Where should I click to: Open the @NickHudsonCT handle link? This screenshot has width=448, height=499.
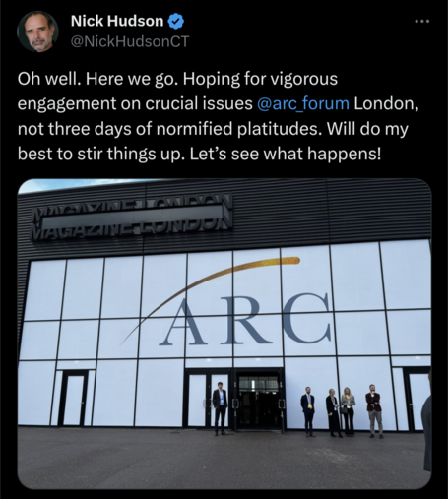point(130,41)
